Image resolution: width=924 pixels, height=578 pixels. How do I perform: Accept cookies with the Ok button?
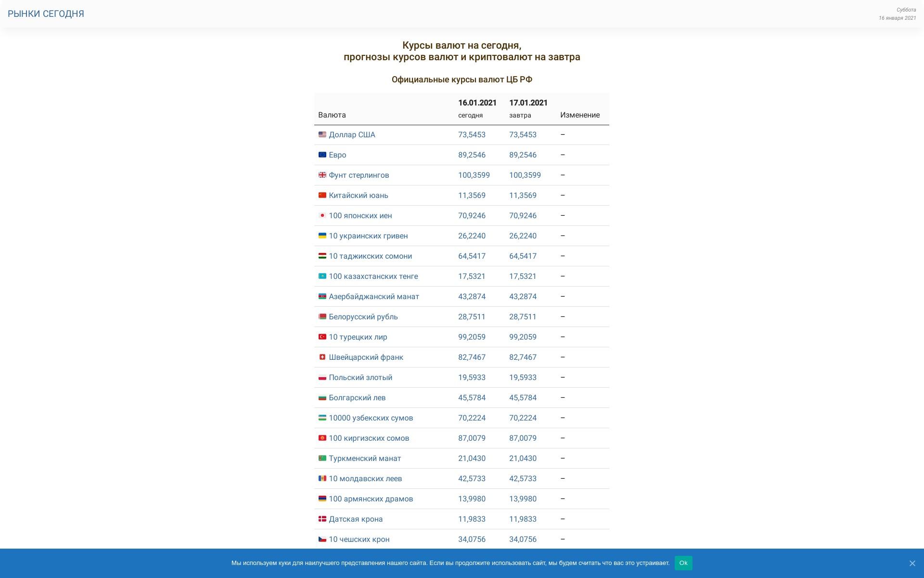[x=683, y=563]
